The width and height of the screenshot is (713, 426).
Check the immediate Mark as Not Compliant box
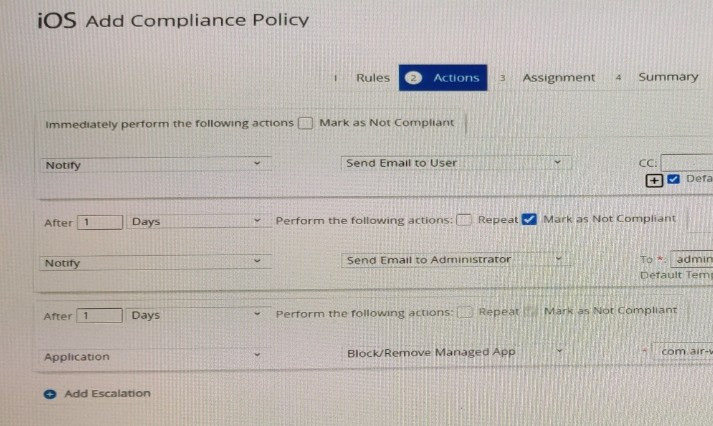coord(306,123)
